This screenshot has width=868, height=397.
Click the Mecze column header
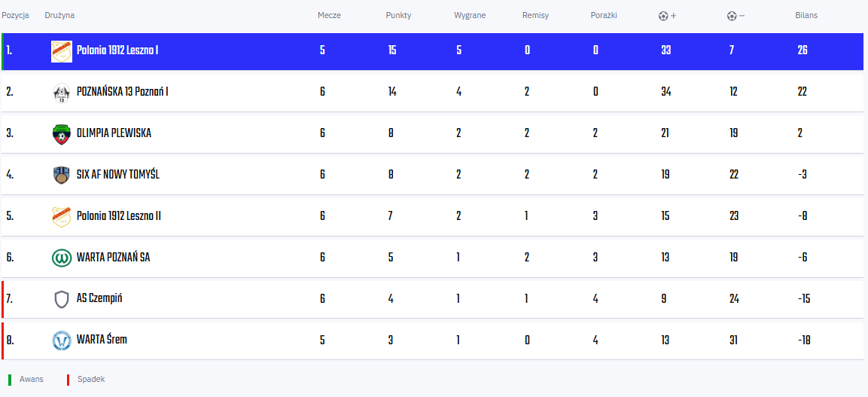(x=330, y=16)
